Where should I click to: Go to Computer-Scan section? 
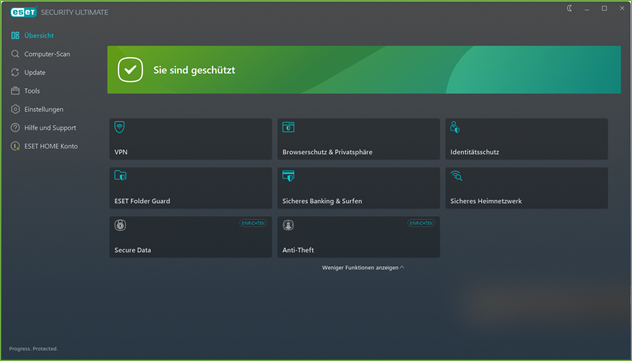(47, 54)
